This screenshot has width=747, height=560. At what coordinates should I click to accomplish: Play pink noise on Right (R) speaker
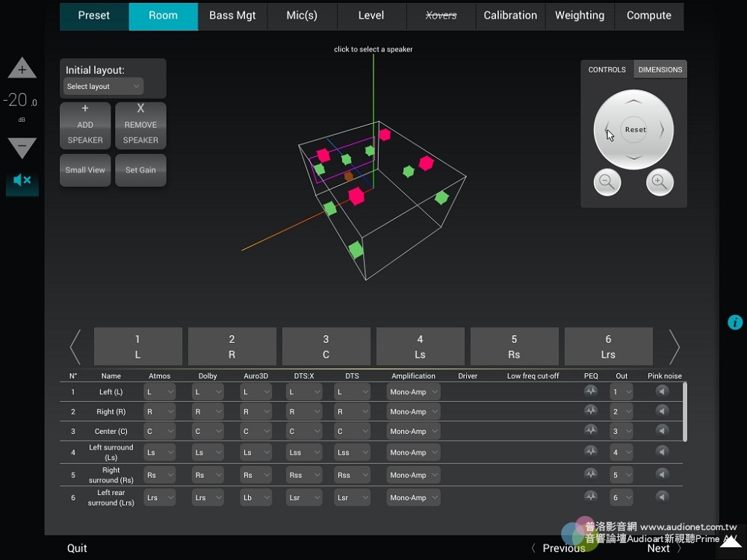pos(662,411)
